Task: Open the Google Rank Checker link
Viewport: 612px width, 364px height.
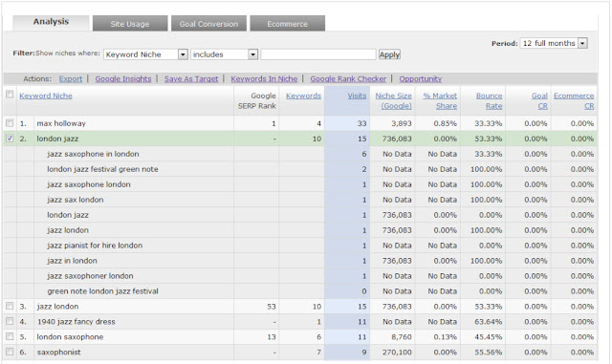Action: click(348, 78)
